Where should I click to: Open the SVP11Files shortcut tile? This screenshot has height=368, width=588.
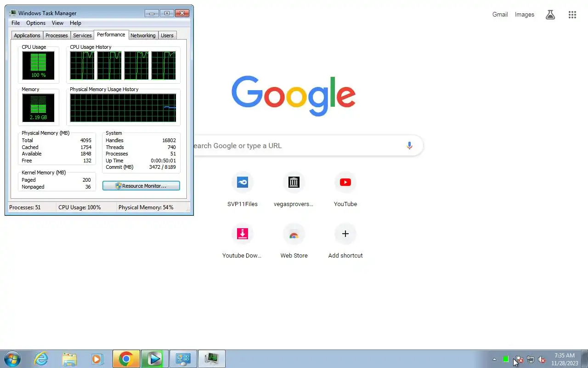click(243, 190)
